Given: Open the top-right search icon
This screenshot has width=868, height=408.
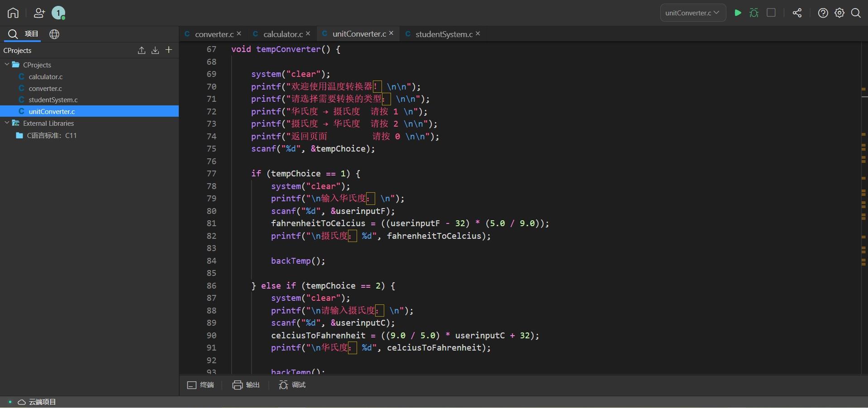Looking at the screenshot, I should coord(856,13).
